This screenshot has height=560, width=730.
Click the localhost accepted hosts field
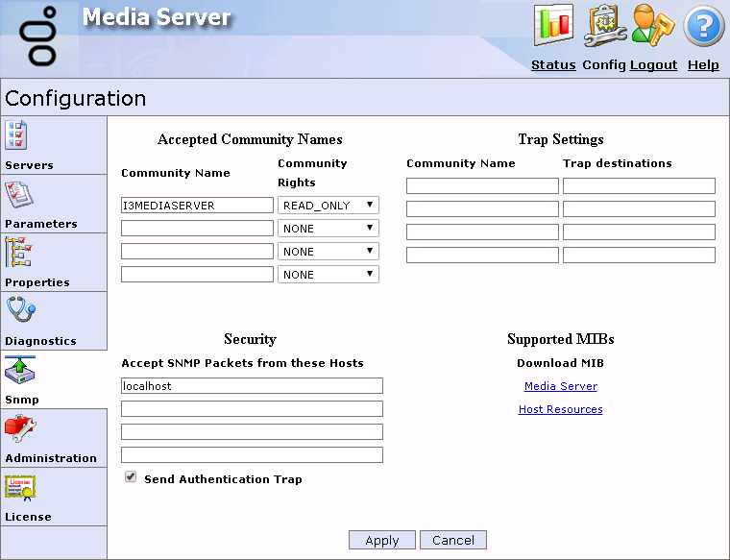click(252, 386)
